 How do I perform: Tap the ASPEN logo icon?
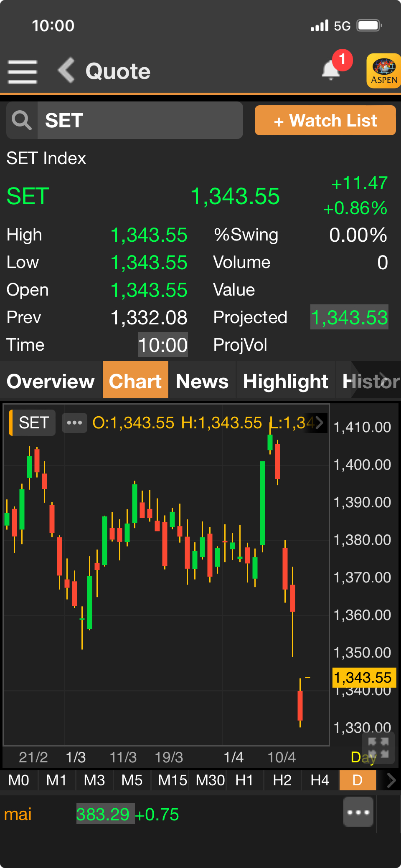383,71
